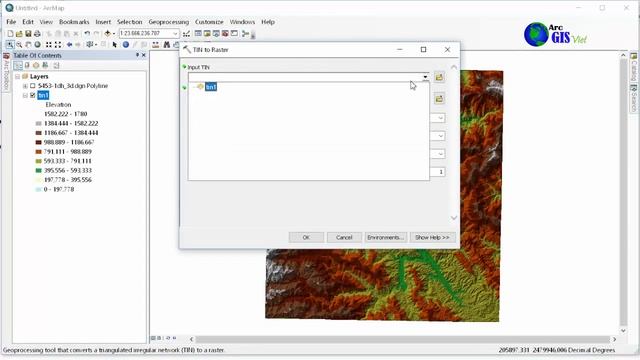Collapse the tin1 layer legend
640x360 pixels.
[x=25, y=96]
